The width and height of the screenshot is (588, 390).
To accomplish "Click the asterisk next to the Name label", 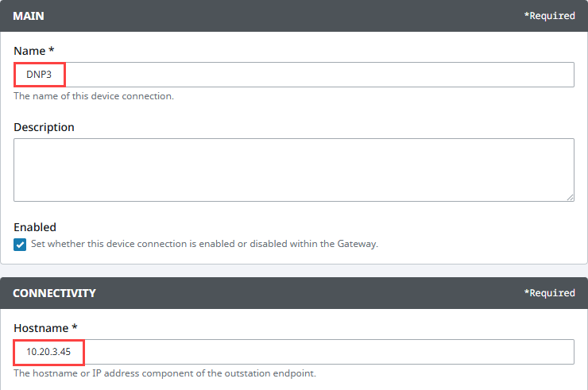I will [x=52, y=49].
